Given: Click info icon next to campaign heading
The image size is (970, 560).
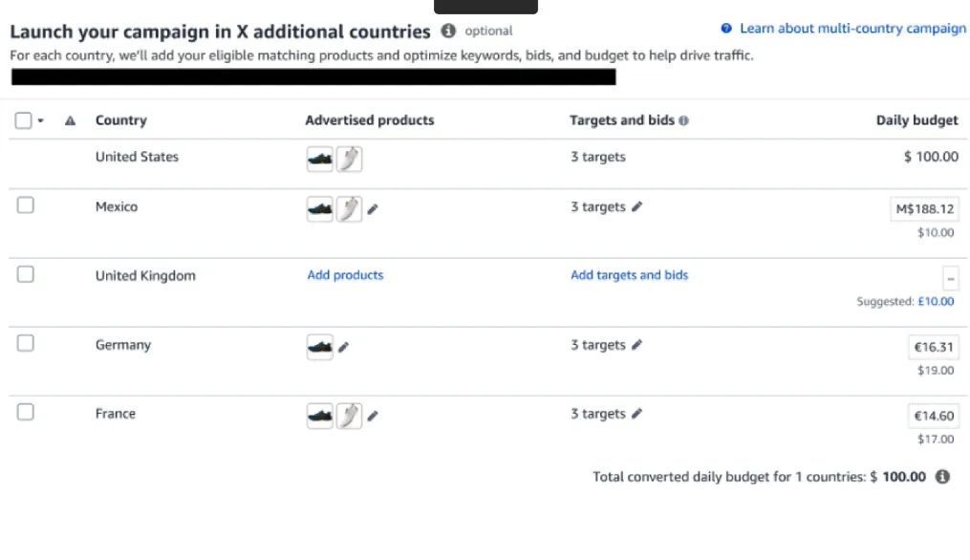Looking at the screenshot, I should pos(448,31).
